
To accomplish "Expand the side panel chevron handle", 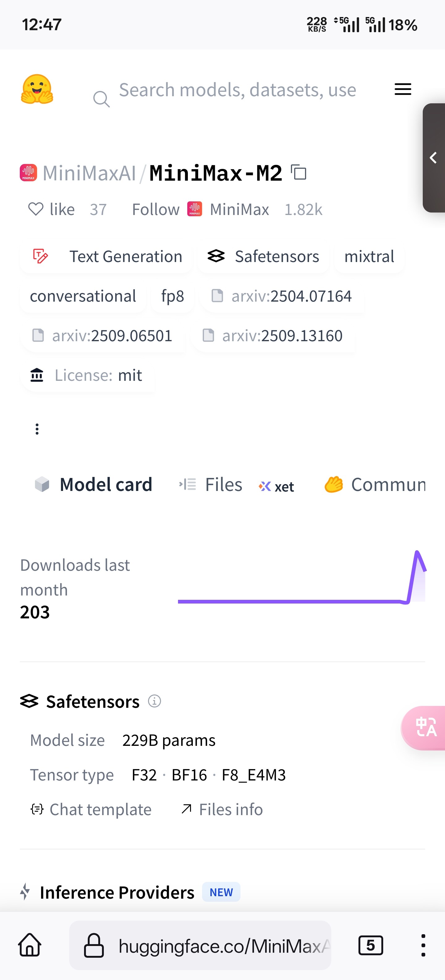I will [434, 157].
